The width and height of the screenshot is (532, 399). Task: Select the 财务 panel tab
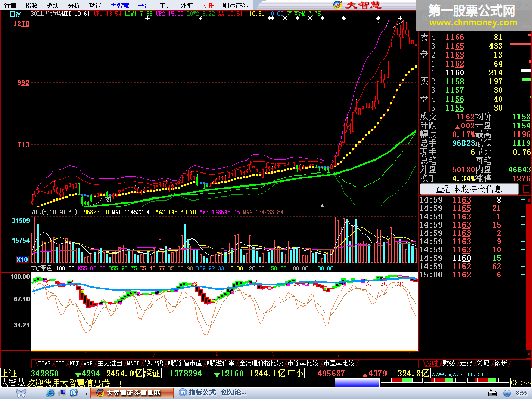[x=448, y=363]
